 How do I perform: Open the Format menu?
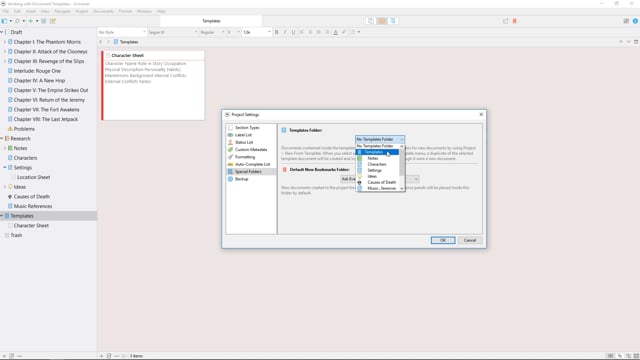pyautogui.click(x=125, y=11)
